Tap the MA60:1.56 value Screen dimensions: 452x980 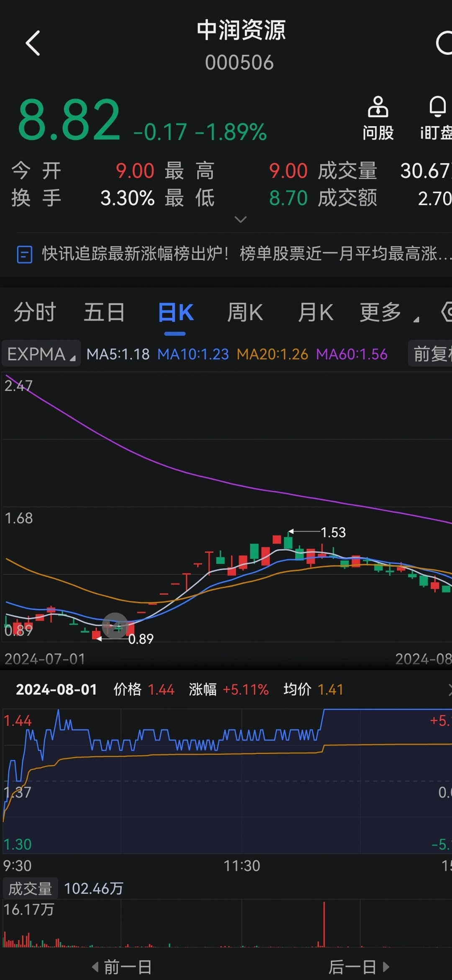352,354
